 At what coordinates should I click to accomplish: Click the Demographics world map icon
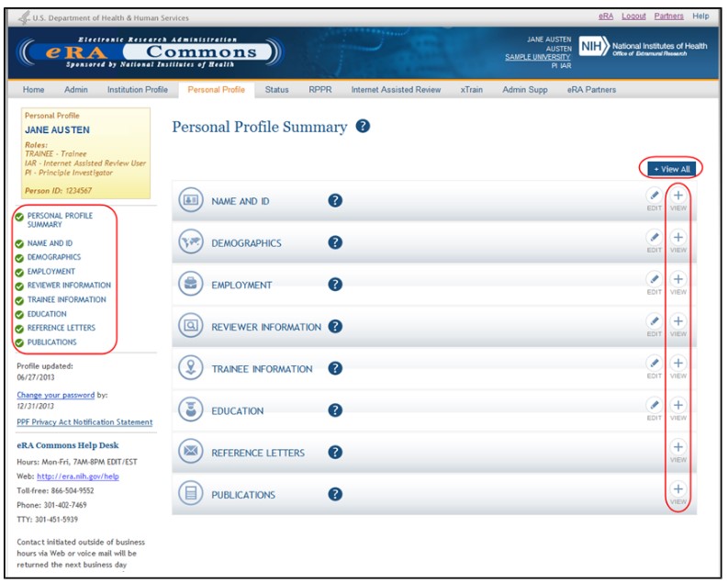coord(191,241)
